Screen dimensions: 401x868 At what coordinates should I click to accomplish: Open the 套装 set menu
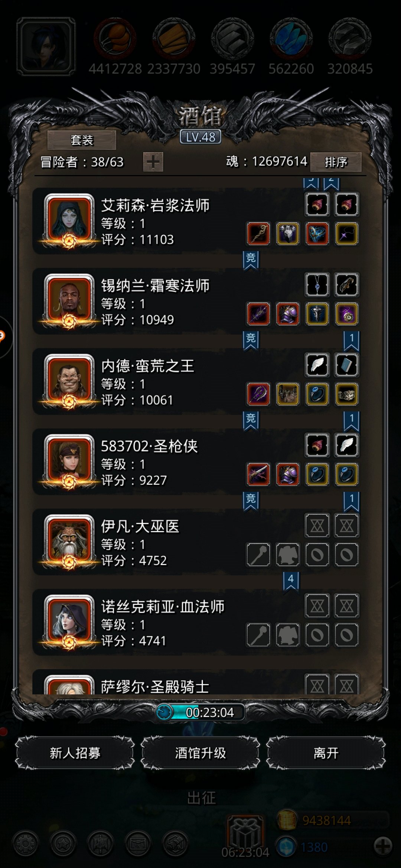pyautogui.click(x=82, y=140)
